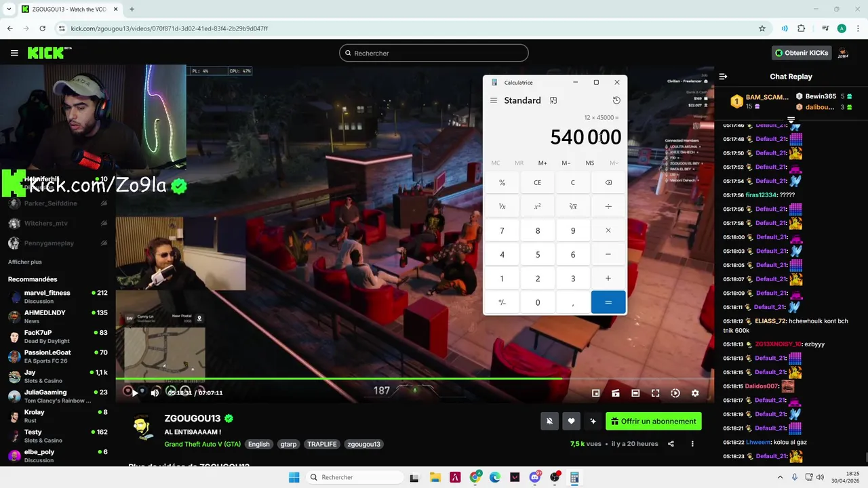Click Offrir un abonnement button
This screenshot has width=868, height=488.
(x=654, y=421)
